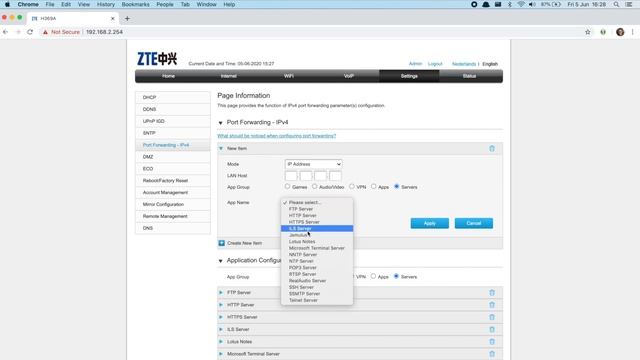Expand the Lotus Notes row

(x=221, y=342)
